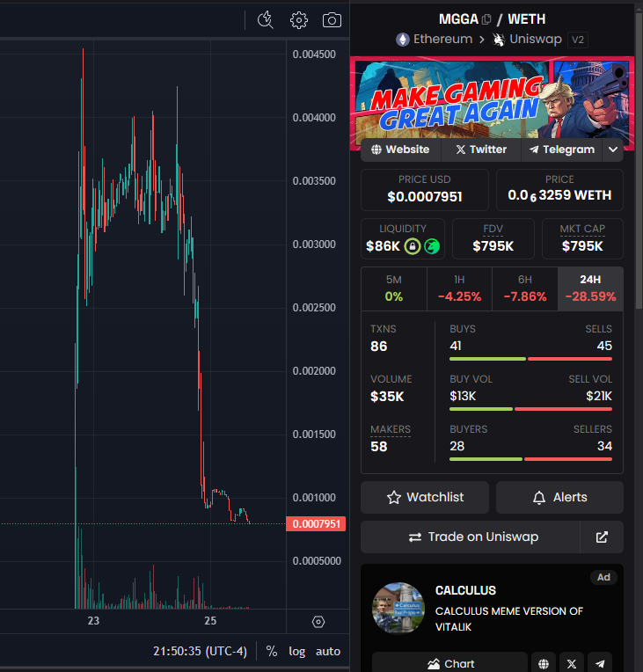The image size is (643, 672).
Task: Click the PRICE USD $0.0007951 box
Action: coord(425,190)
